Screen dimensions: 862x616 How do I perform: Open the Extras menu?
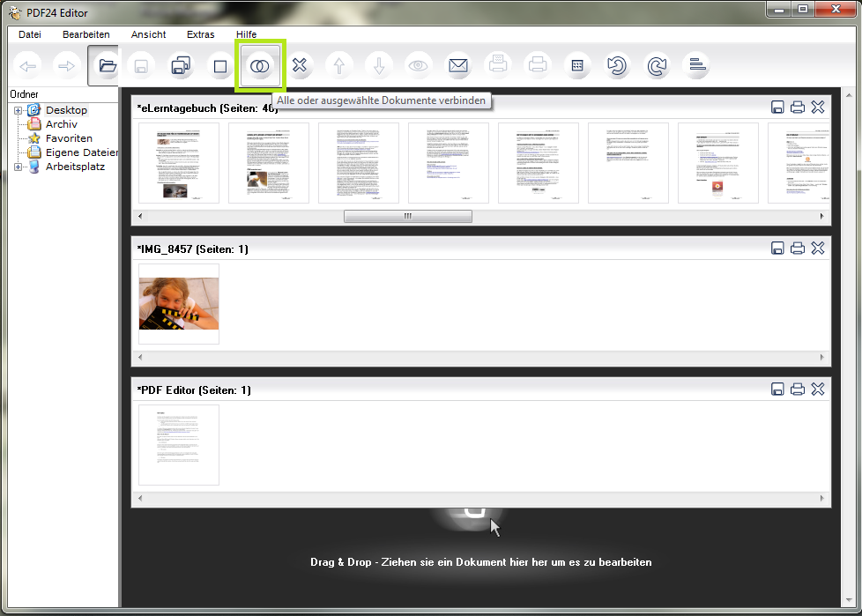coord(200,34)
